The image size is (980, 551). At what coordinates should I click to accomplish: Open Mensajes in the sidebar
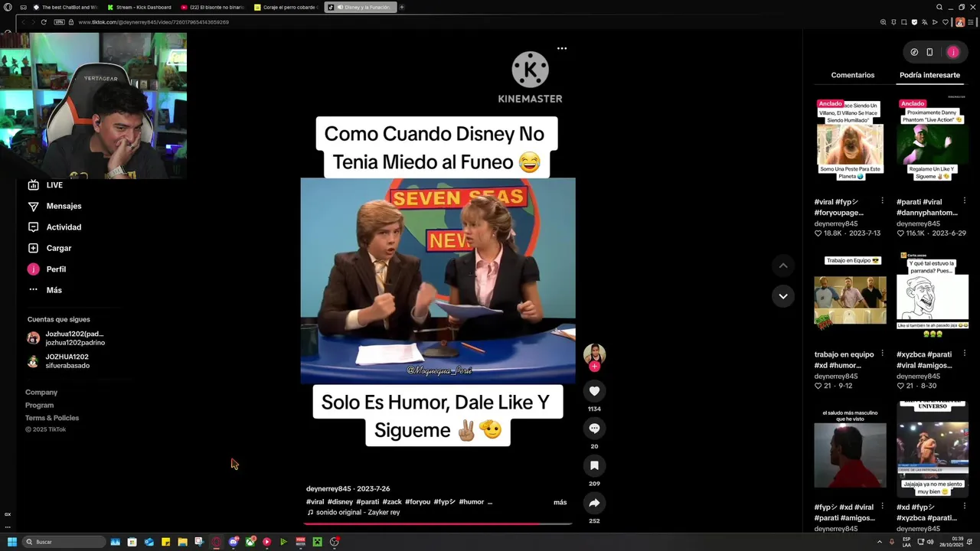click(x=54, y=206)
